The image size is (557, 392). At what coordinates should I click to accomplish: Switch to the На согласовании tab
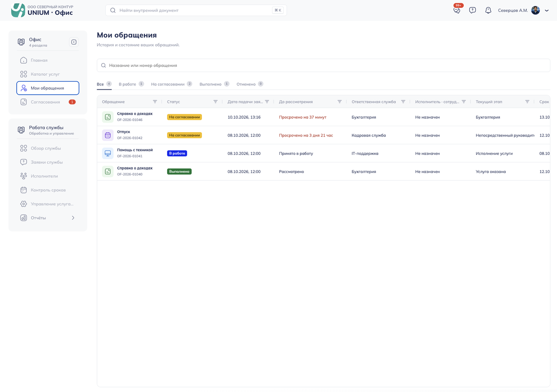[172, 84]
